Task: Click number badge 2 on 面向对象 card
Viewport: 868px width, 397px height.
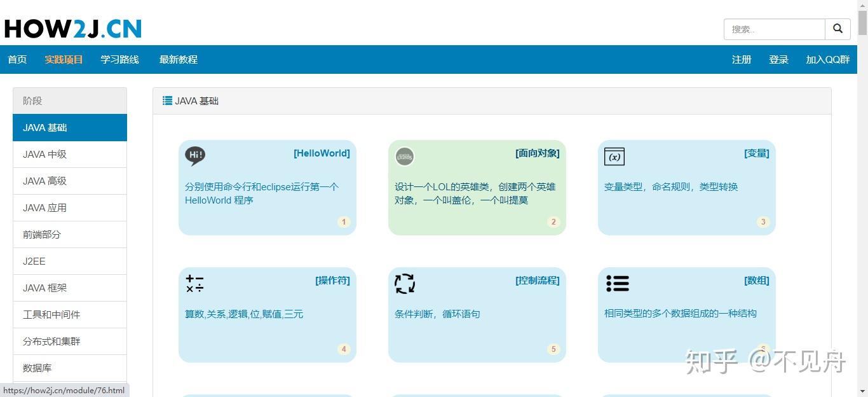Action: (553, 222)
